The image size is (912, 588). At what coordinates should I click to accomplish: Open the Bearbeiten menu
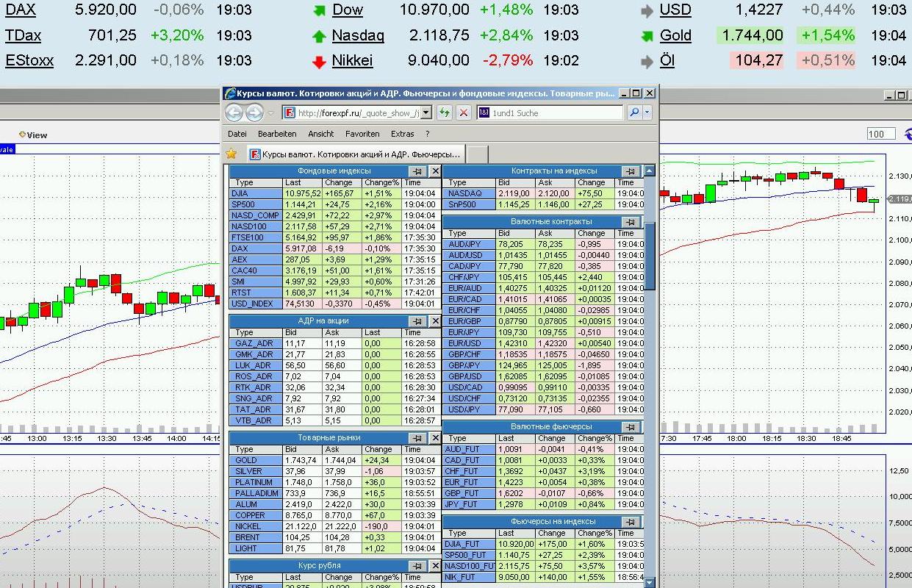[277, 134]
